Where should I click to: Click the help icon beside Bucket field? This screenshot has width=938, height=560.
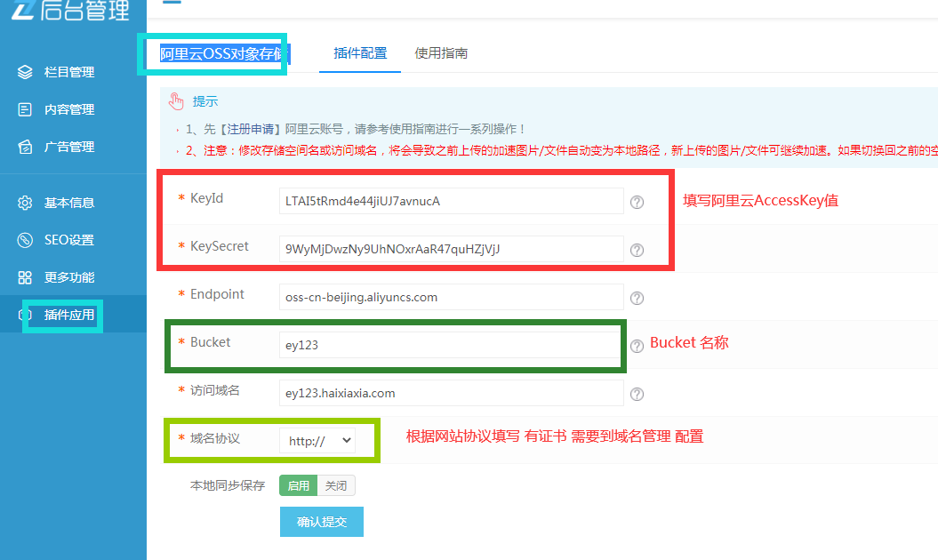637,346
